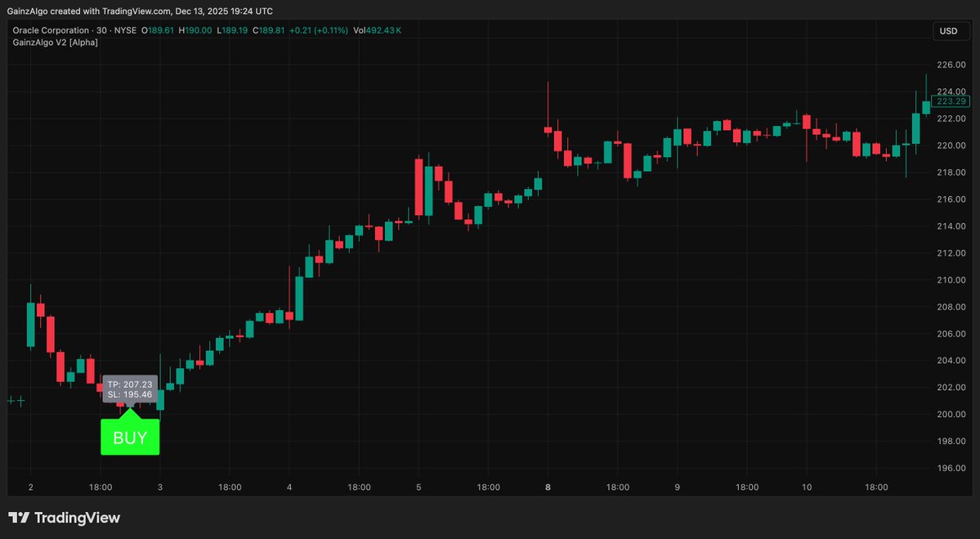The height and width of the screenshot is (539, 980).
Task: Click the green BUY signal marker
Action: point(129,437)
